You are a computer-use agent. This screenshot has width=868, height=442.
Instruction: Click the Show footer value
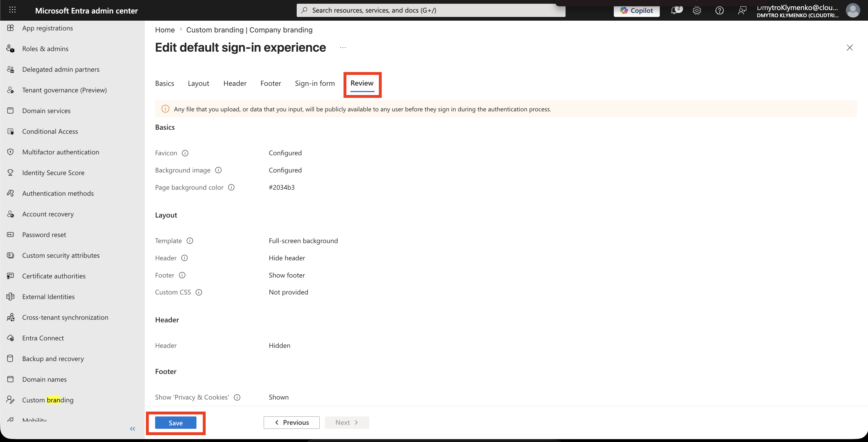287,275
